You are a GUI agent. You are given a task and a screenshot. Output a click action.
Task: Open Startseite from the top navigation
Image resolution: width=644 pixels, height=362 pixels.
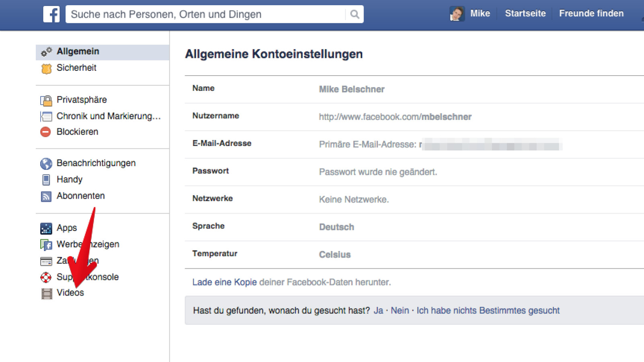[525, 13]
